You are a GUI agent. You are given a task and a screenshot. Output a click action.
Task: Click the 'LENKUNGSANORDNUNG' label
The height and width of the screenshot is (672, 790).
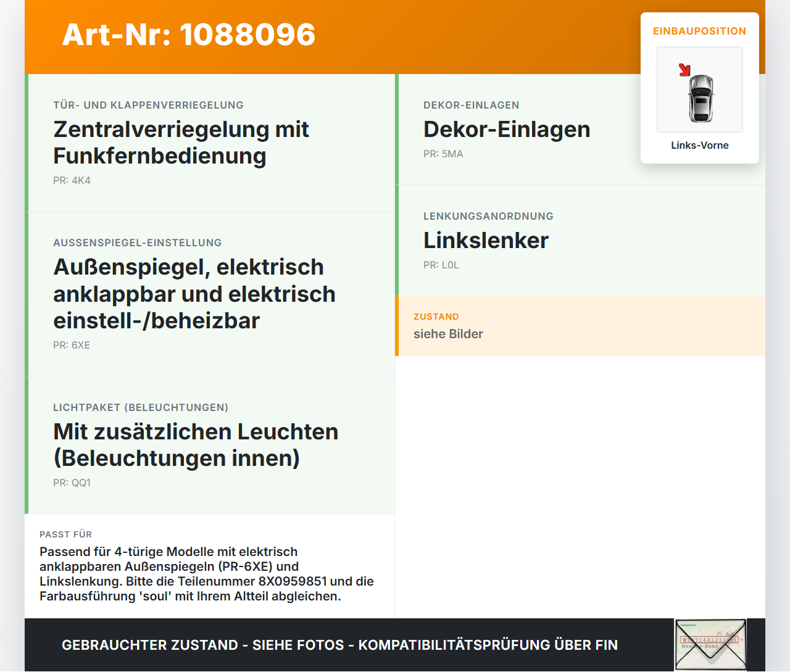(x=488, y=216)
